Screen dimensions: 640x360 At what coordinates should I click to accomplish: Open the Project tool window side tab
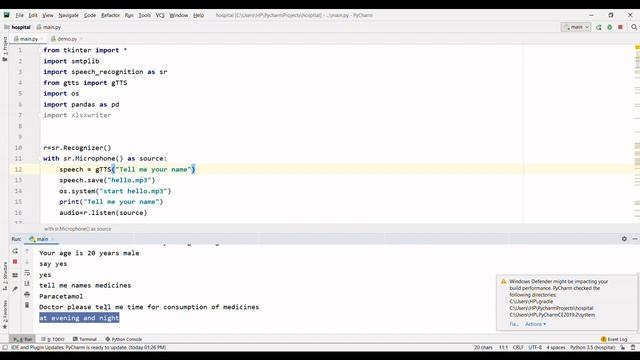(x=5, y=49)
